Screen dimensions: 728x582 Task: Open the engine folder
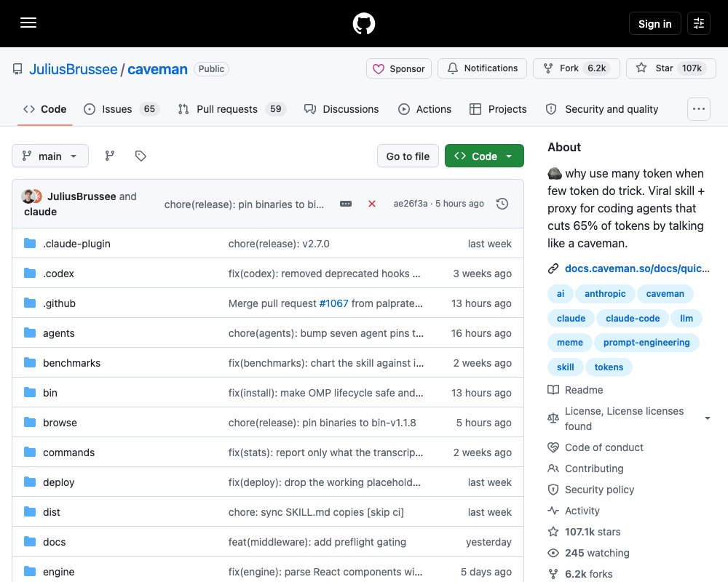coord(58,572)
